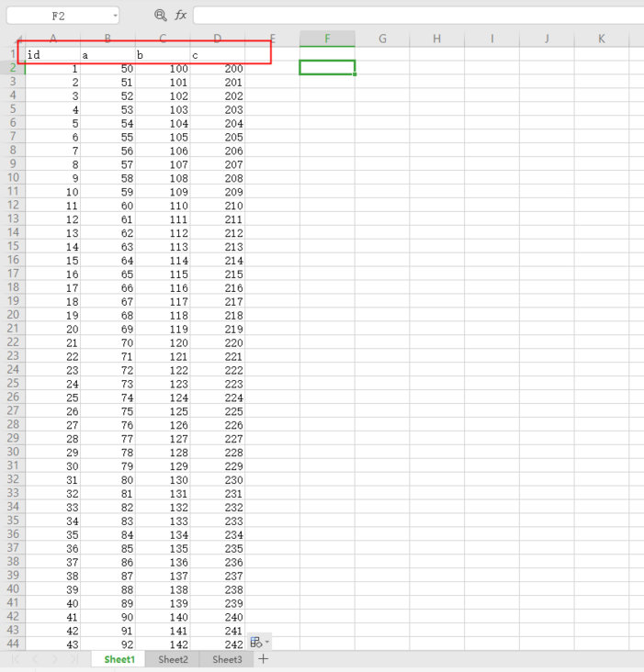Click header cell 'c' in row 1

point(218,54)
